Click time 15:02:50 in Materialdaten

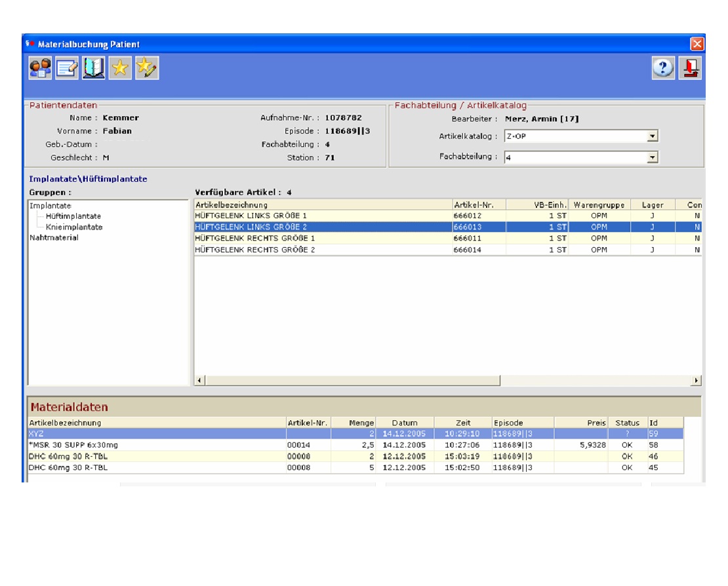click(462, 468)
